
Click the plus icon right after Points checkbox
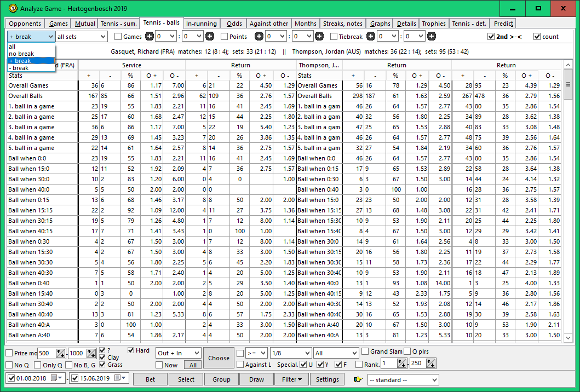259,37
